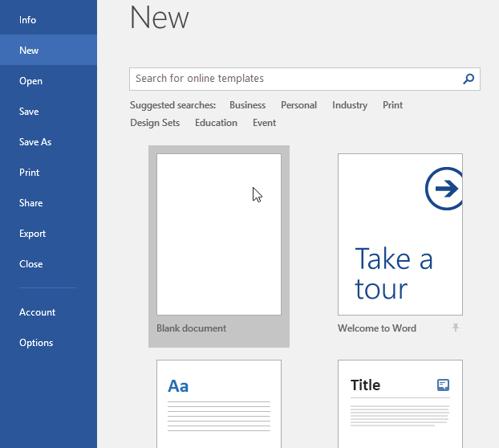499x448 pixels.
Task: Search suggested Education templates
Action: click(216, 123)
